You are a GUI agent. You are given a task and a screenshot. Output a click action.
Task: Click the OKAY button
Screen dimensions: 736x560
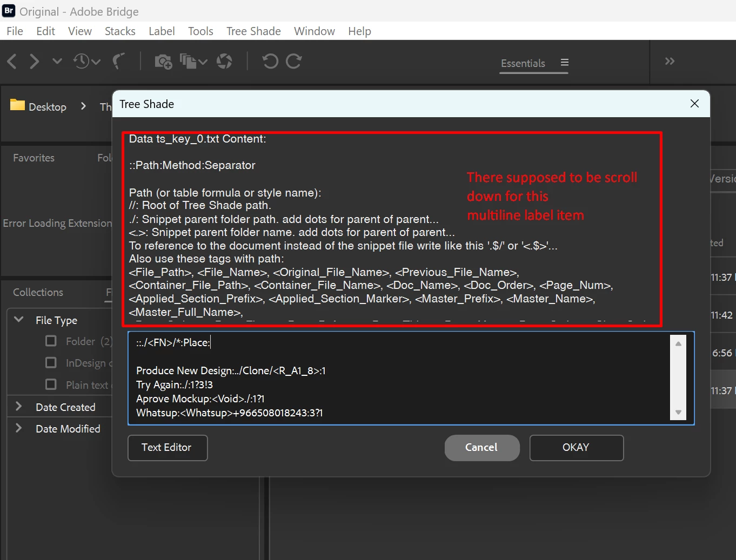click(x=577, y=448)
